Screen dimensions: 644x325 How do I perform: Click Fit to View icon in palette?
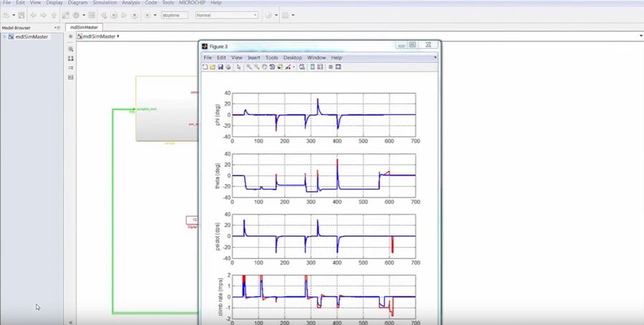pos(71,58)
